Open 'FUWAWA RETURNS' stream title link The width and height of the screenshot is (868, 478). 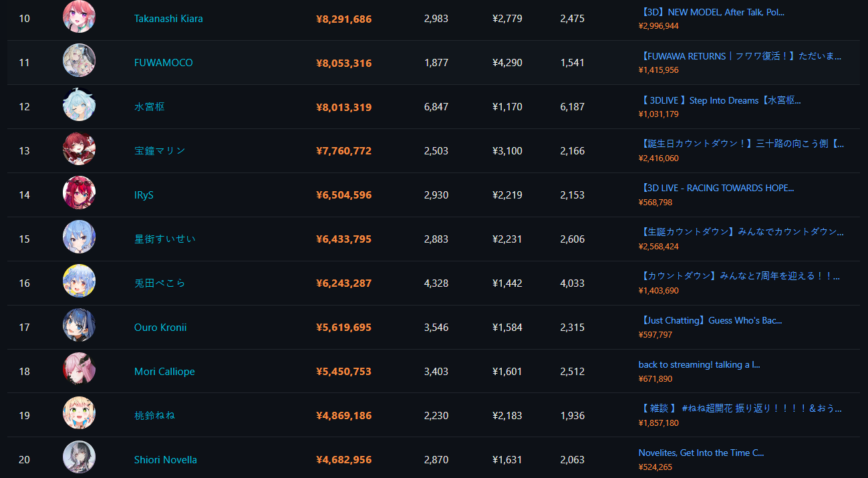coord(740,56)
